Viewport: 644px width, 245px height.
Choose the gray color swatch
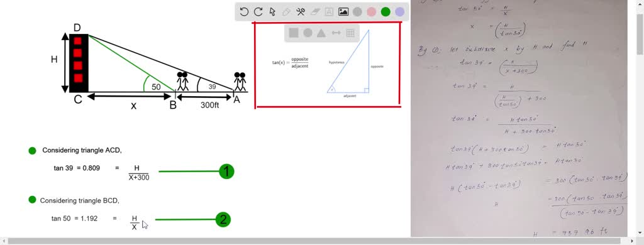[x=357, y=12]
